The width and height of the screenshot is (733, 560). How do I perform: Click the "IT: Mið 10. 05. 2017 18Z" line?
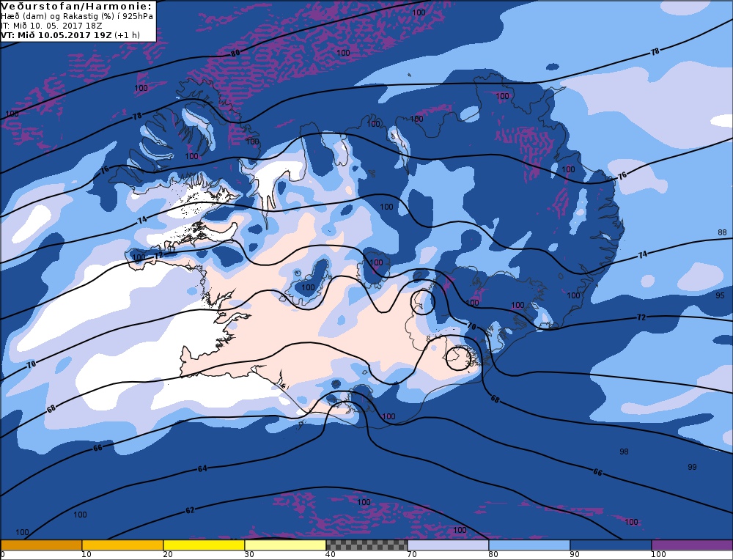point(51,26)
